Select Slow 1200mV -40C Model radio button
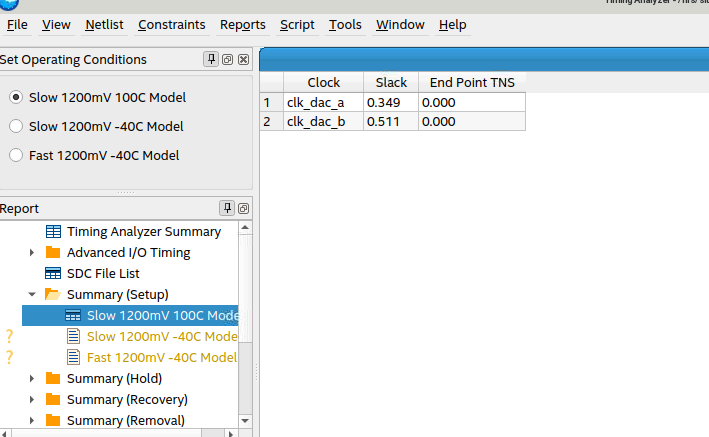Screen dimensions: 709x437 [16, 126]
